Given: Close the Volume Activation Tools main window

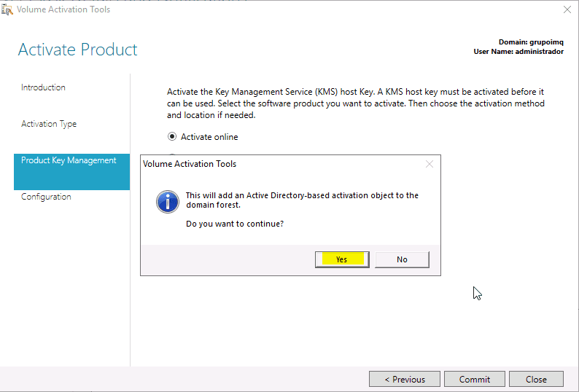Looking at the screenshot, I should coord(567,9).
